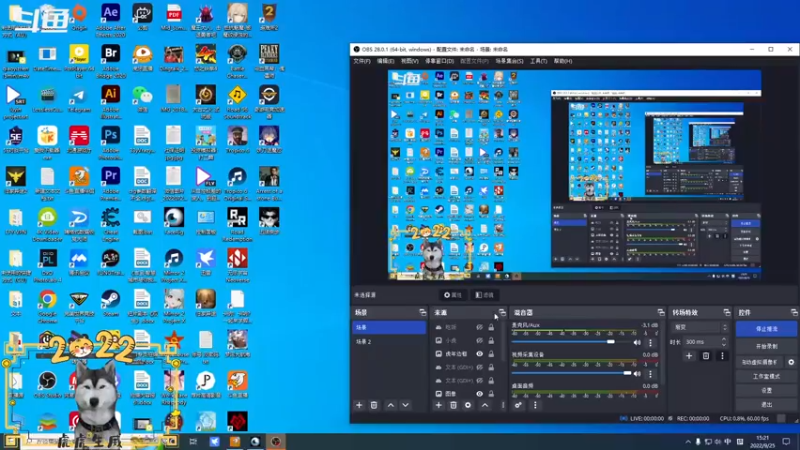Click 退出 exit button in Controls
The height and width of the screenshot is (450, 800).
coord(766,405)
